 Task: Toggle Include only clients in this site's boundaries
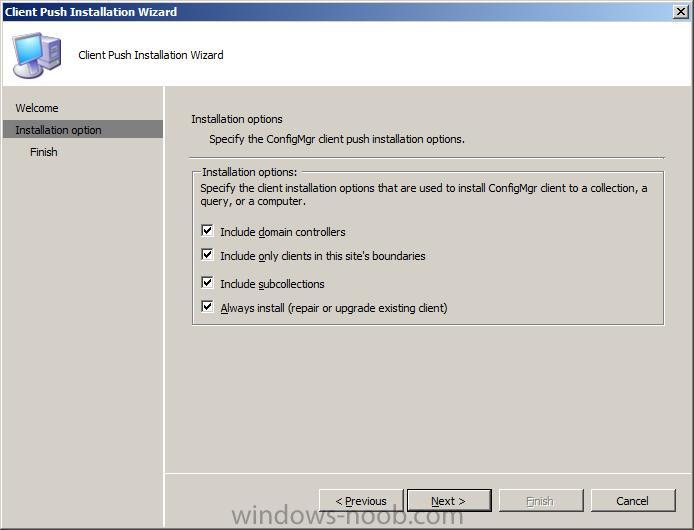click(207, 255)
